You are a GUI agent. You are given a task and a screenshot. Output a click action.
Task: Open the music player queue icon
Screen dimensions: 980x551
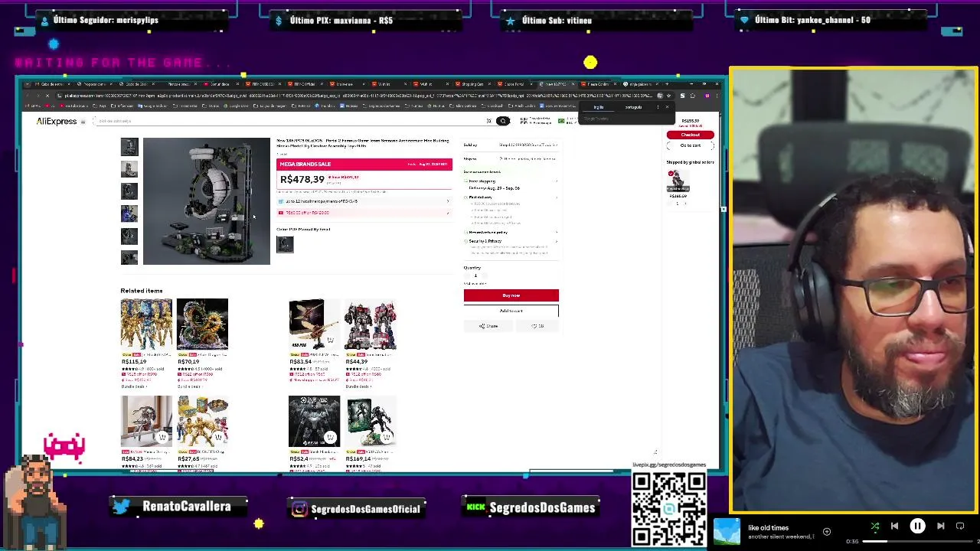coord(960,527)
